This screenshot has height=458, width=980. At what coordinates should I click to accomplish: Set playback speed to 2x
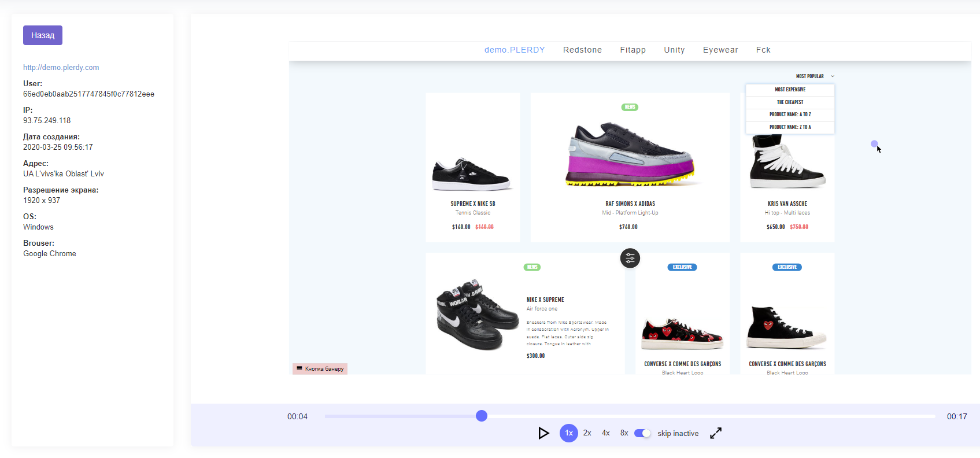tap(587, 433)
